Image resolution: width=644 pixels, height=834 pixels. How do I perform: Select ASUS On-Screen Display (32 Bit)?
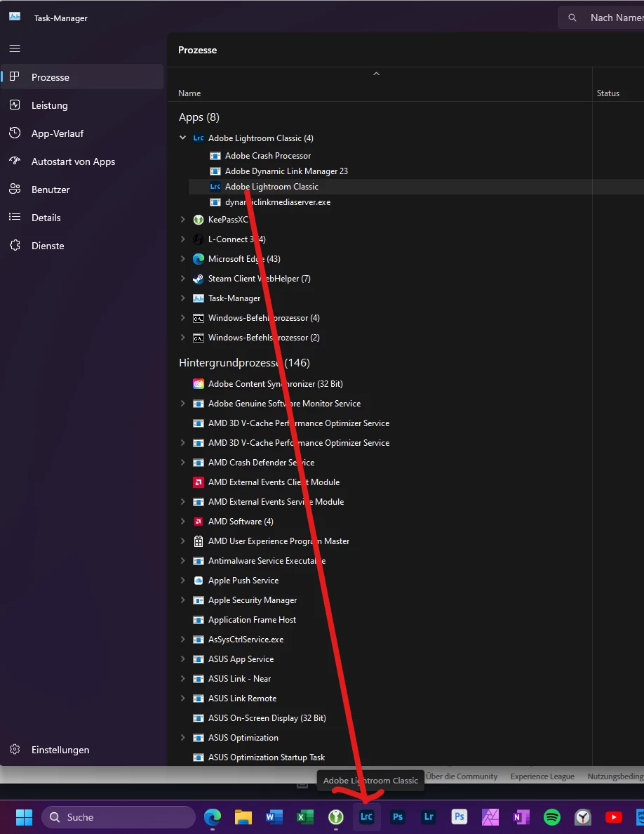click(267, 719)
